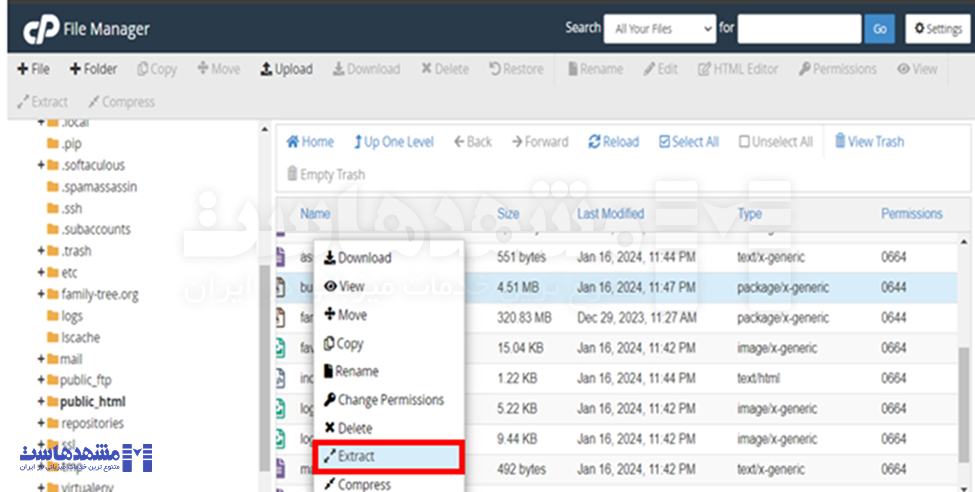Click the cPanel logo icon
Image resolution: width=975 pixels, height=492 pixels.
click(x=41, y=29)
